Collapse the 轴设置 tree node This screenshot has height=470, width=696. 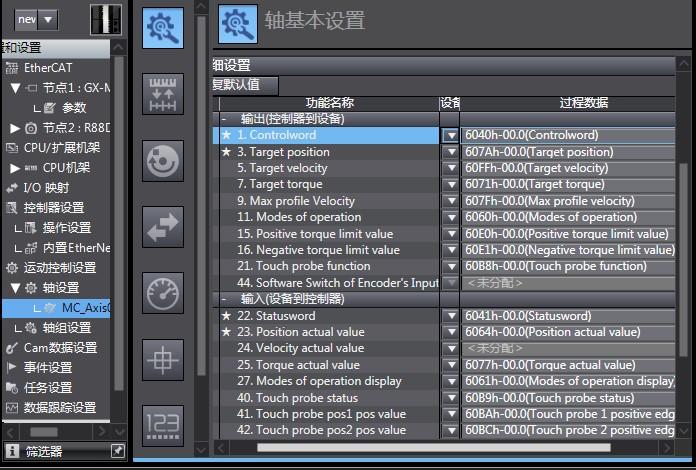(15, 288)
